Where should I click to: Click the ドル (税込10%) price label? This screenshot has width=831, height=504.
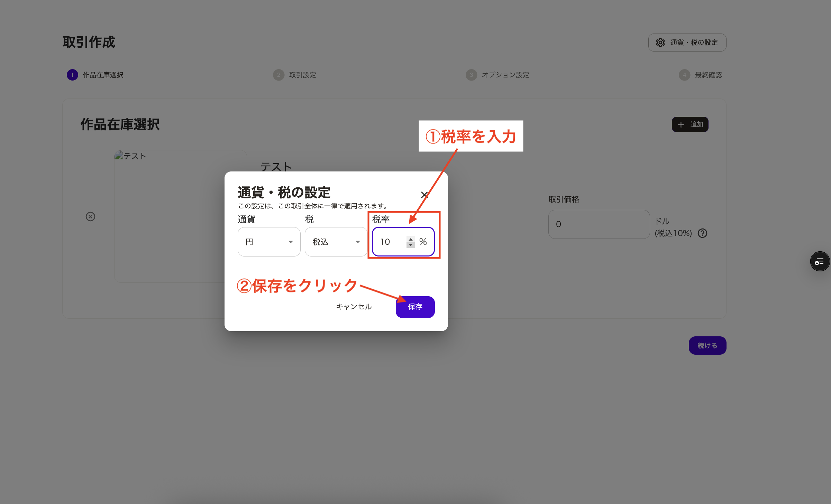[673, 227]
